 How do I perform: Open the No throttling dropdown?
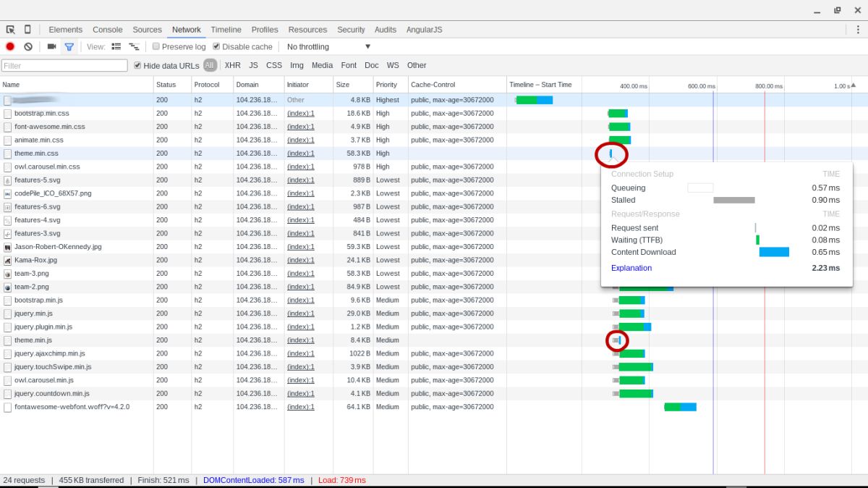click(x=329, y=46)
